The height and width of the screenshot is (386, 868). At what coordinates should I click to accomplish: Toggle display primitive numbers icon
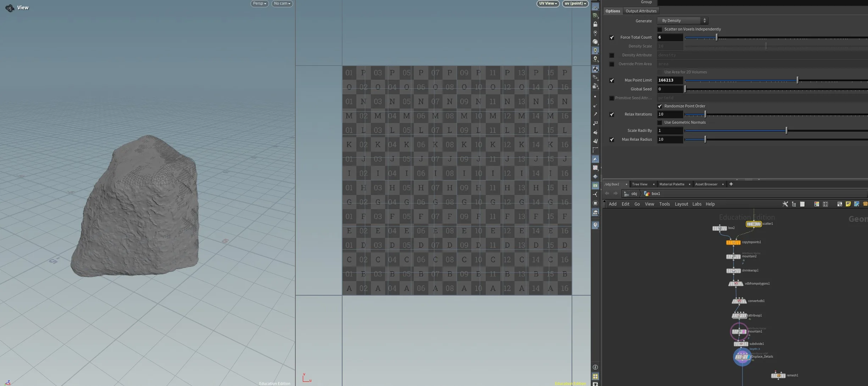(x=595, y=141)
